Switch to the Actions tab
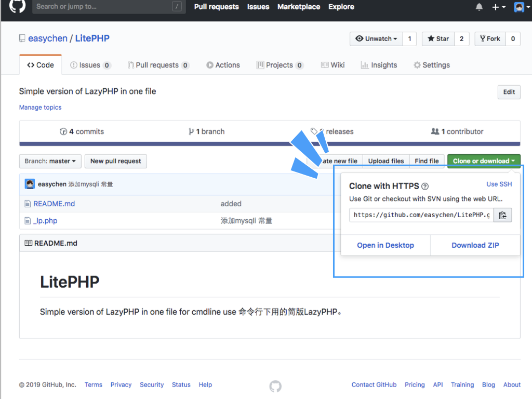532x399 pixels. point(223,65)
